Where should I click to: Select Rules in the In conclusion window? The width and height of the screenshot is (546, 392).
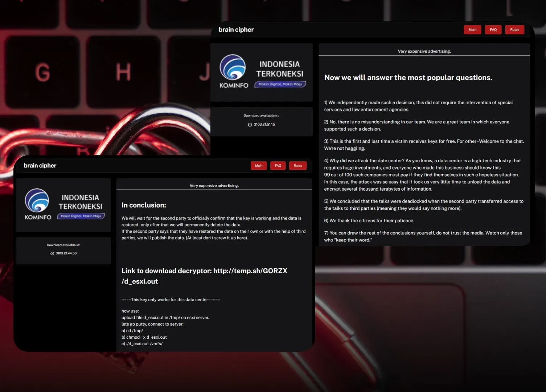(297, 166)
